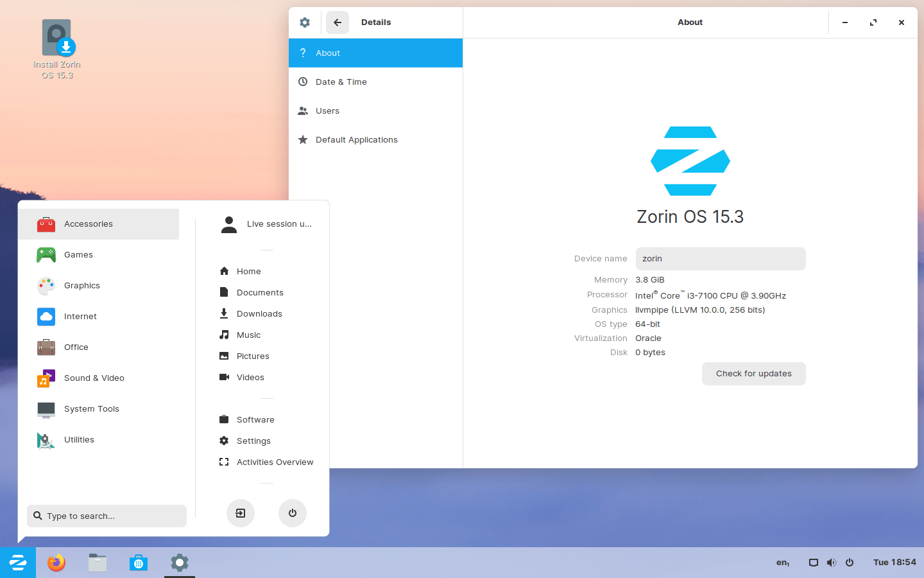Click the Zorin OS 15.3 title text
The image size is (924, 578).
690,217
